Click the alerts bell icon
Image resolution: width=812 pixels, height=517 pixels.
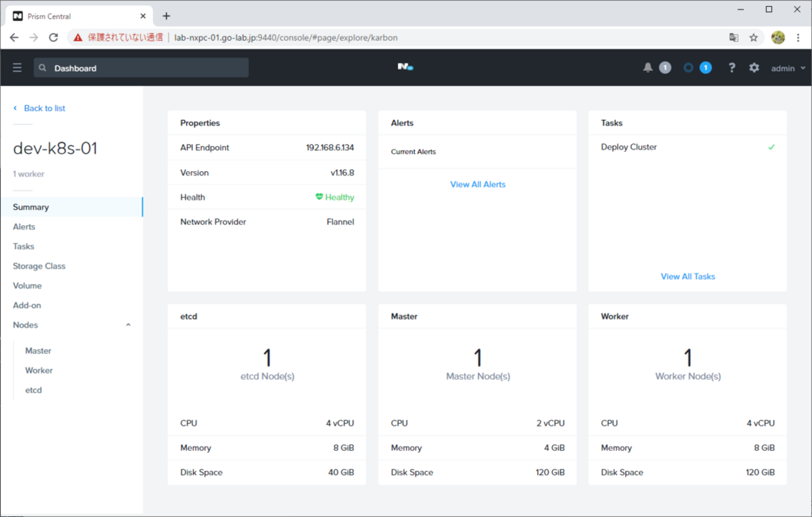coord(648,67)
